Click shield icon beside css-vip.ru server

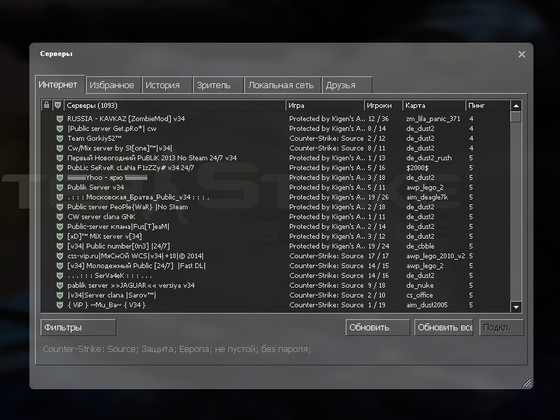(60, 256)
